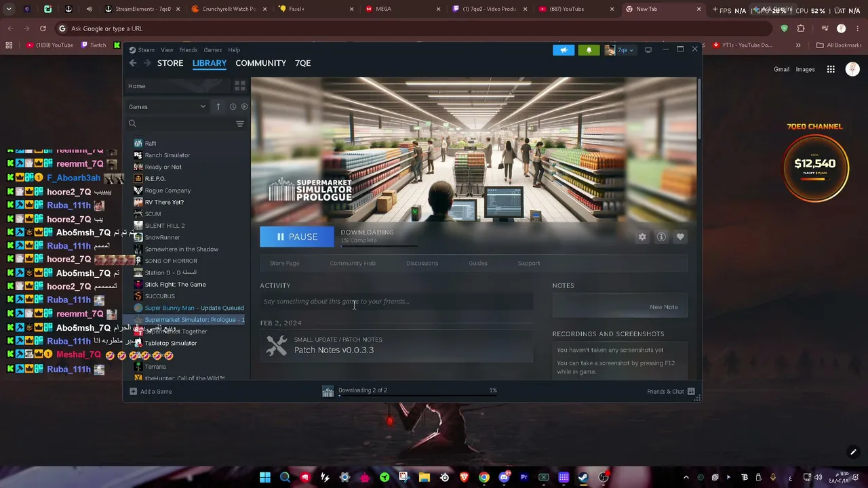Open Brave browser from the taskbar
This screenshot has width=868, height=488.
(464, 477)
